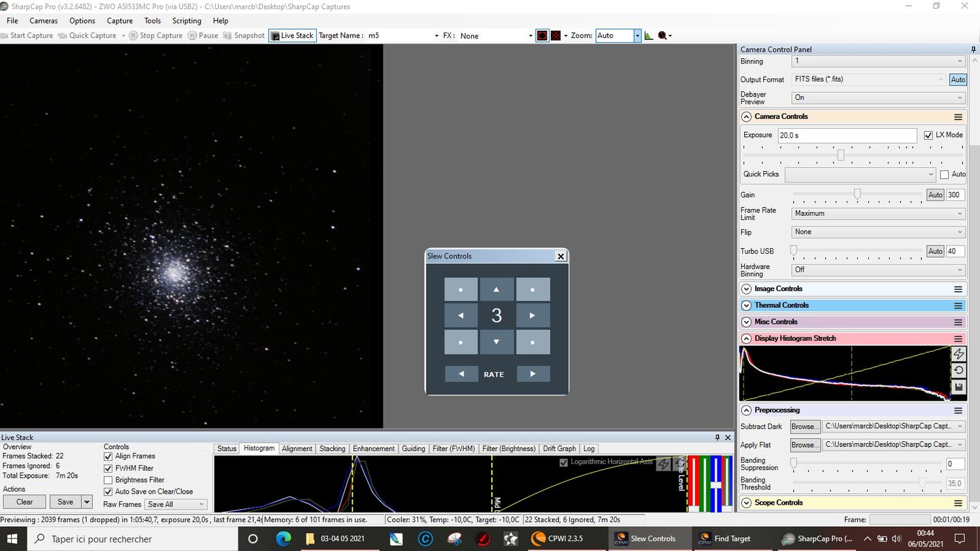Click the Clear button in Live Stack
Viewport: 980px width, 551px height.
coord(25,502)
